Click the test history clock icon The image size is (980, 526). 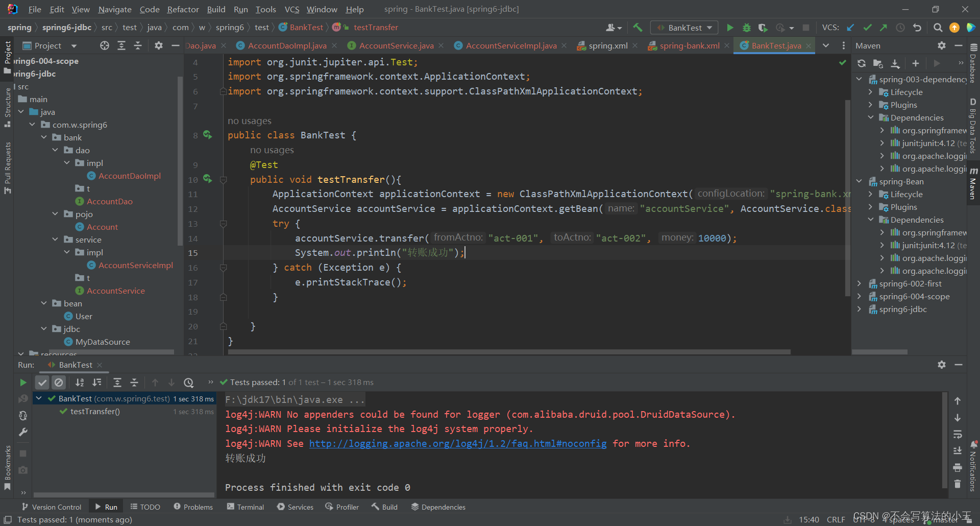[x=189, y=382]
